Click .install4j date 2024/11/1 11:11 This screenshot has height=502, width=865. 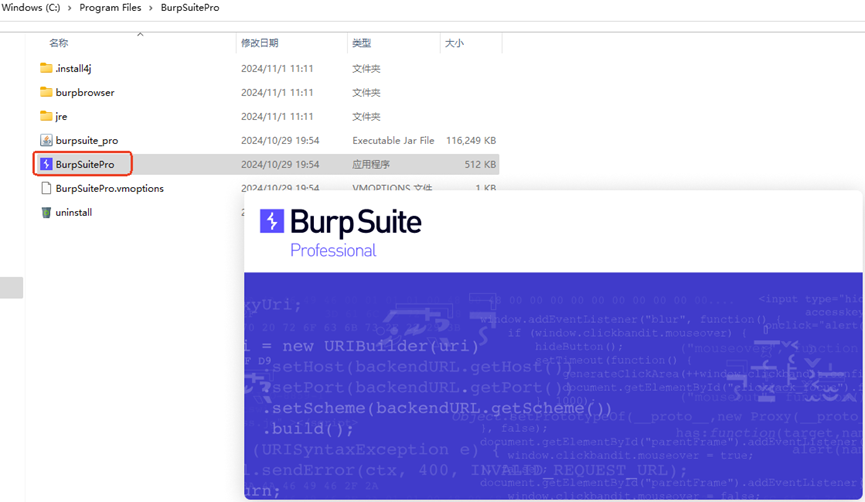pyautogui.click(x=277, y=68)
